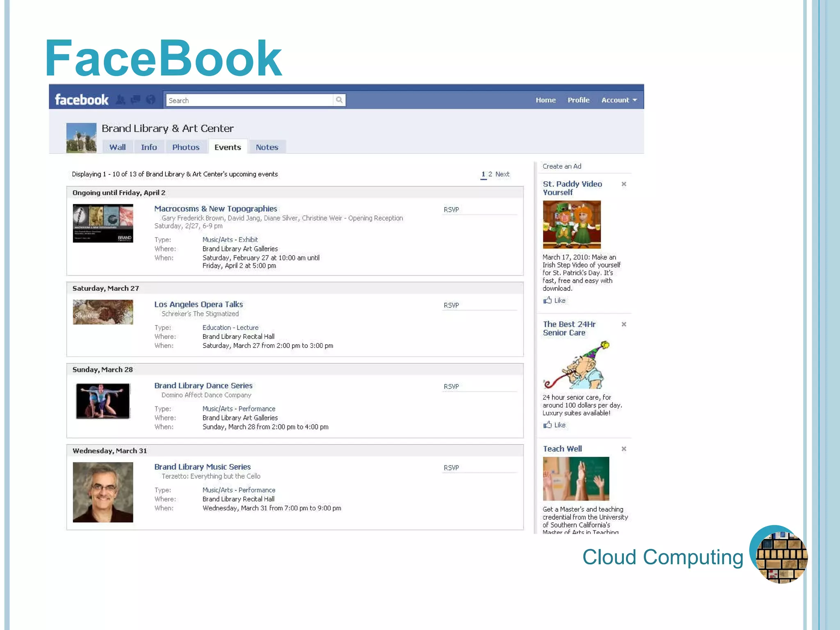Open Brand Library Dance Series event

(x=203, y=386)
